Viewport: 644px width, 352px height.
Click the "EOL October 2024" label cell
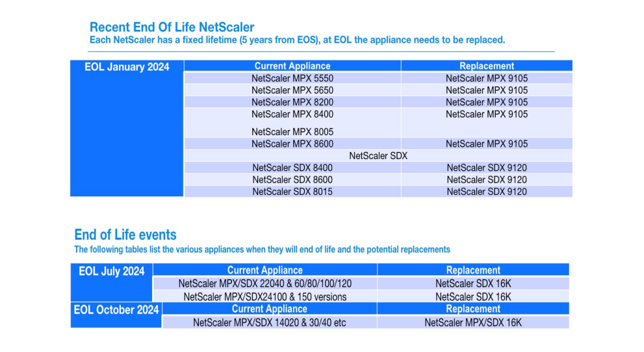click(116, 310)
